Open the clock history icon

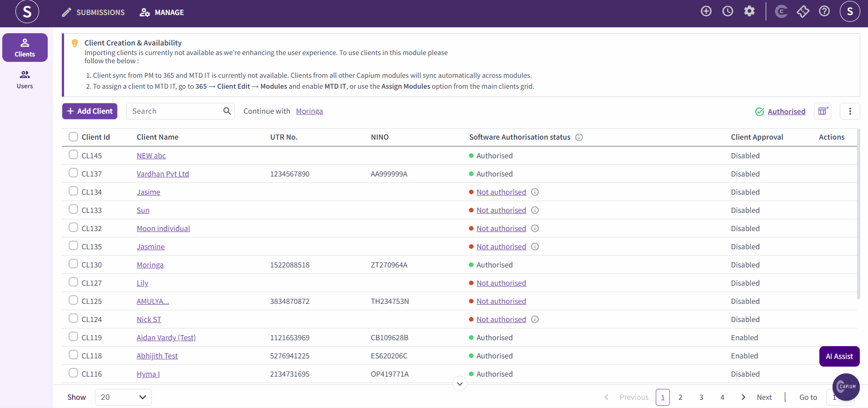[x=728, y=11]
